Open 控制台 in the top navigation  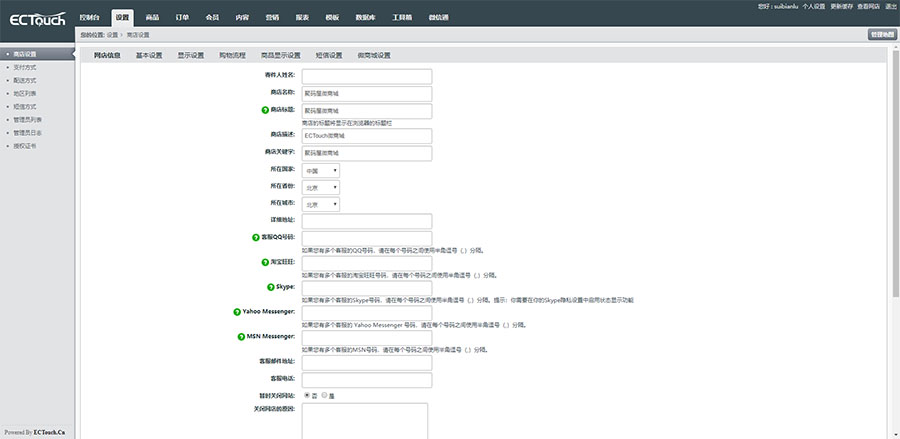90,17
